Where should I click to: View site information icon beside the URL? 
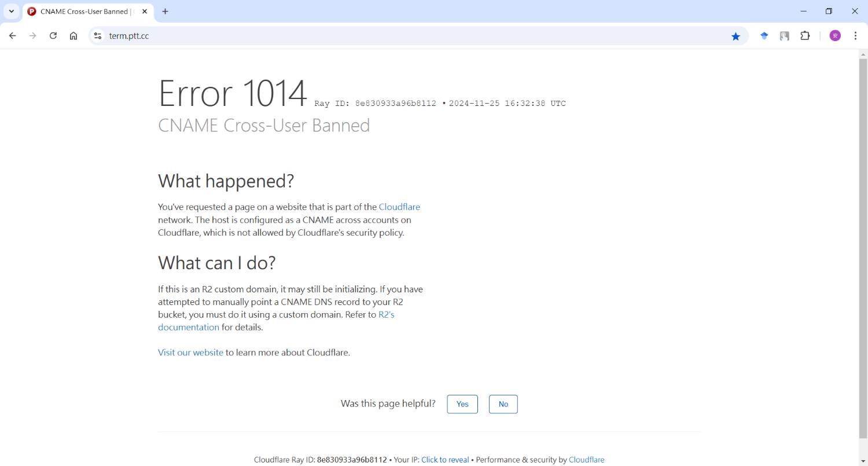[98, 36]
